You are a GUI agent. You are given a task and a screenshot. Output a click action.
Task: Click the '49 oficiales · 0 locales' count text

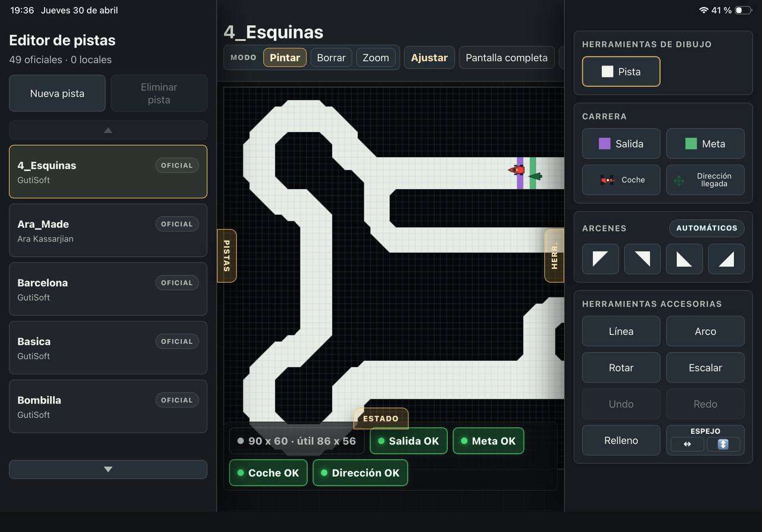(x=60, y=60)
